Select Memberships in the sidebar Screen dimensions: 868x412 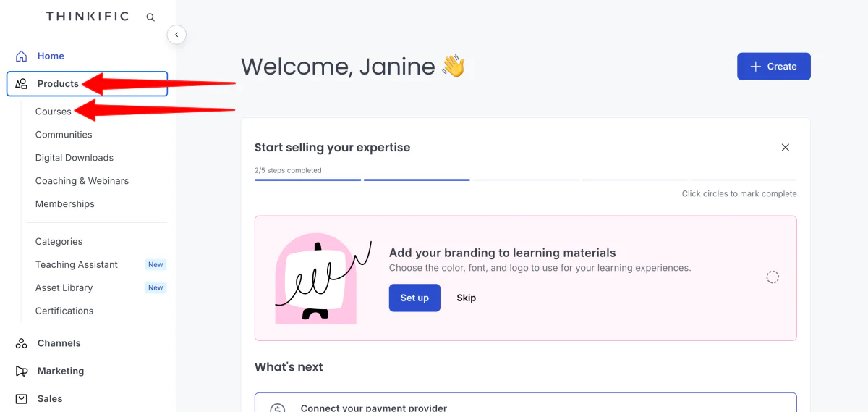(65, 204)
